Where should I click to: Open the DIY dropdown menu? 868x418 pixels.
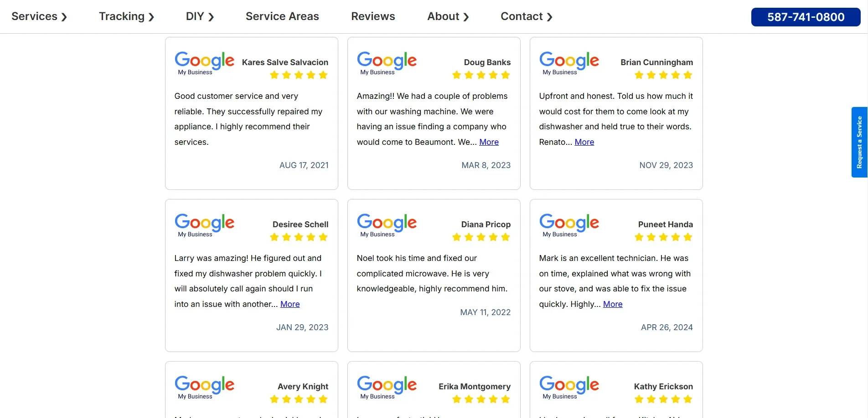click(200, 16)
